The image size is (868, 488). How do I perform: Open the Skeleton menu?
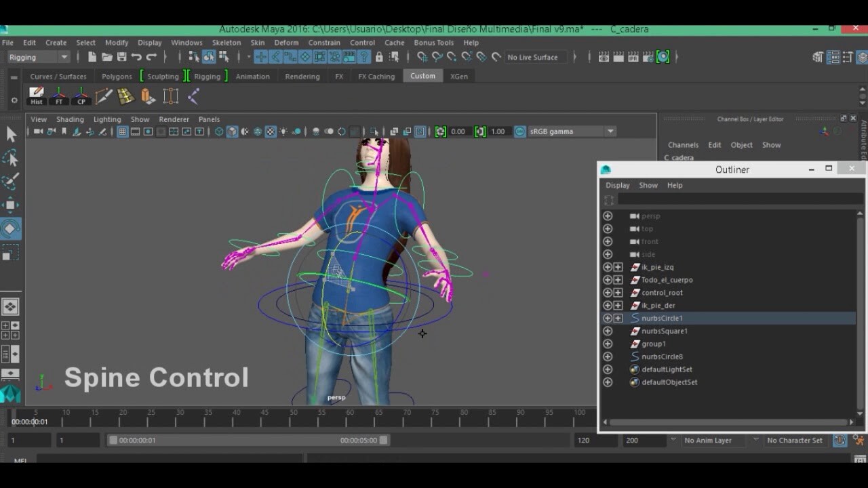click(x=226, y=42)
